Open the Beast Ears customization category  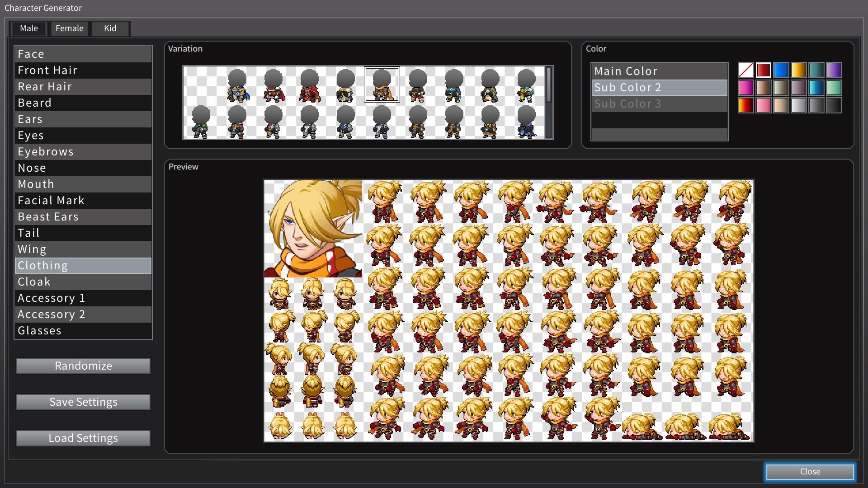point(83,216)
